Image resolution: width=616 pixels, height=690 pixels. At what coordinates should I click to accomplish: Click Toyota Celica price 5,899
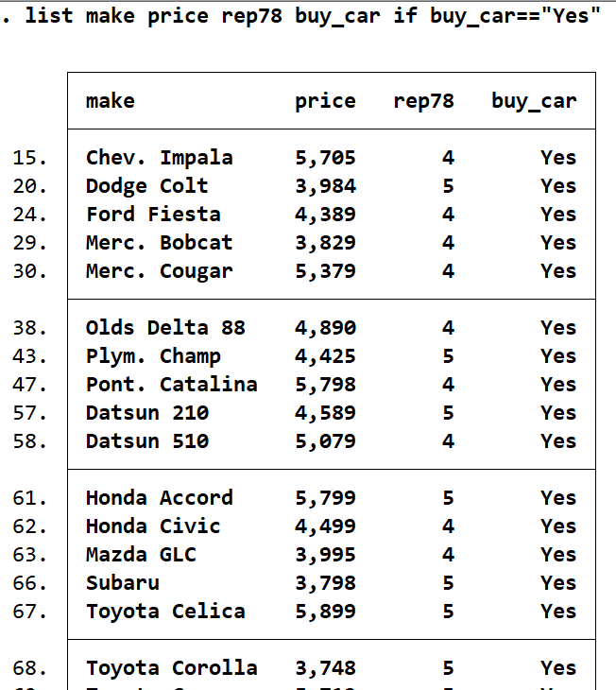(x=325, y=612)
